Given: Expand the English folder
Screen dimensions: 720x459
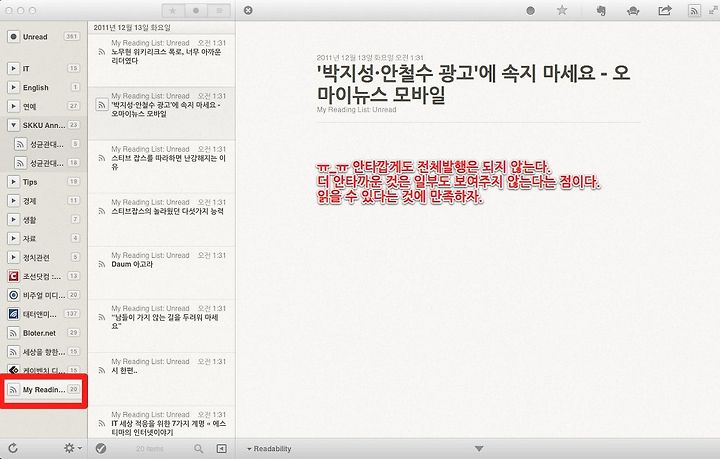Looking at the screenshot, I should [13, 87].
